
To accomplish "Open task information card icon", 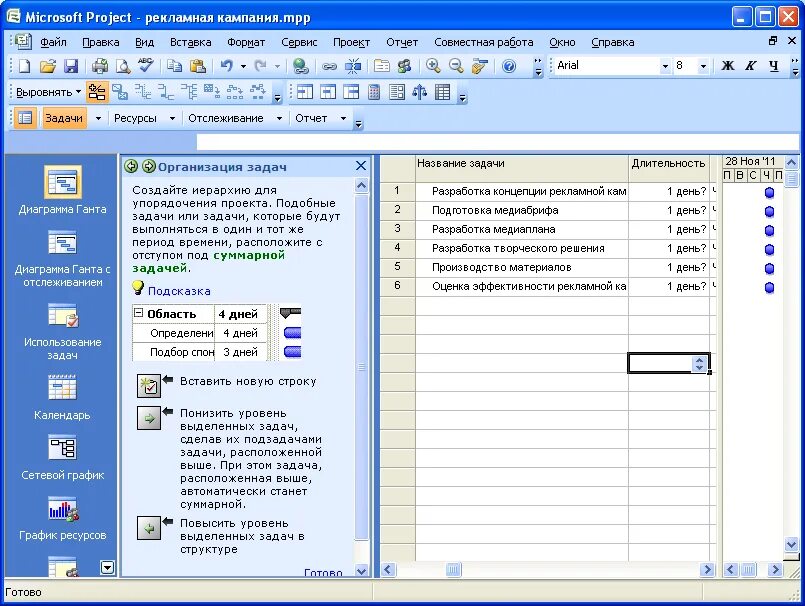I will pos(381,66).
